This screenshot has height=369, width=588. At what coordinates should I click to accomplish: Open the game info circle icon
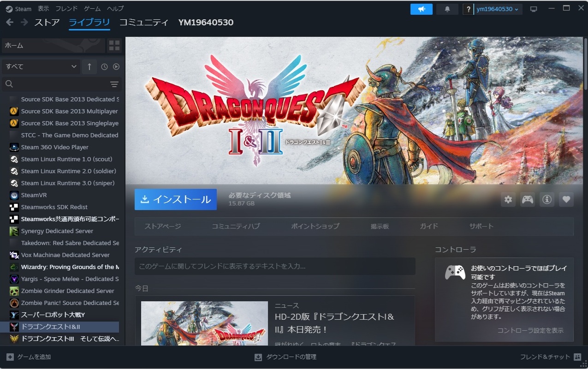[546, 199]
